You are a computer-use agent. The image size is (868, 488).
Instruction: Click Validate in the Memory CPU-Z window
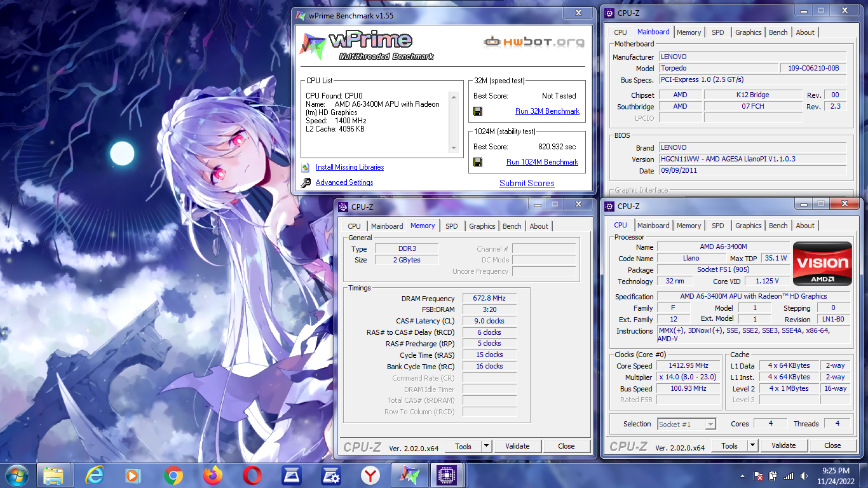(x=517, y=446)
